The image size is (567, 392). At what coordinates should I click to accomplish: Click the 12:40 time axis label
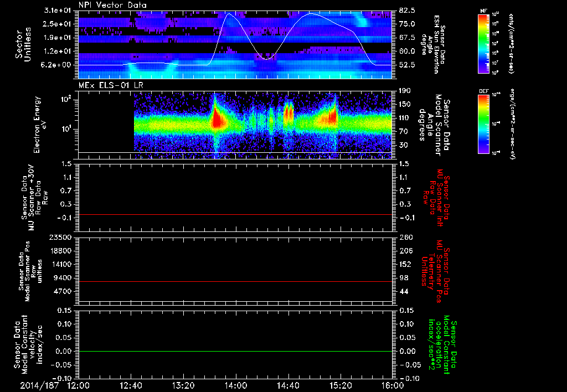131,385
